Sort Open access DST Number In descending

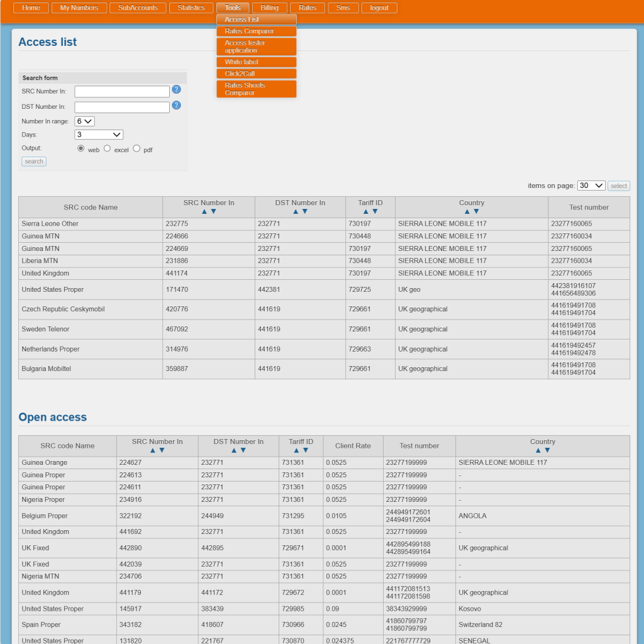tap(243, 450)
